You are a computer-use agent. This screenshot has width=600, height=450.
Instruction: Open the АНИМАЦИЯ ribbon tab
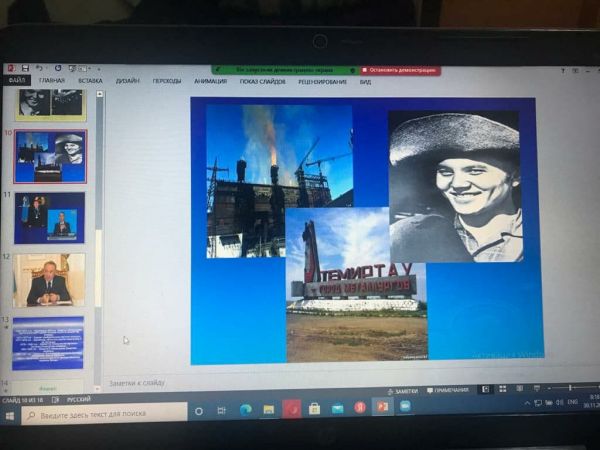click(x=210, y=81)
